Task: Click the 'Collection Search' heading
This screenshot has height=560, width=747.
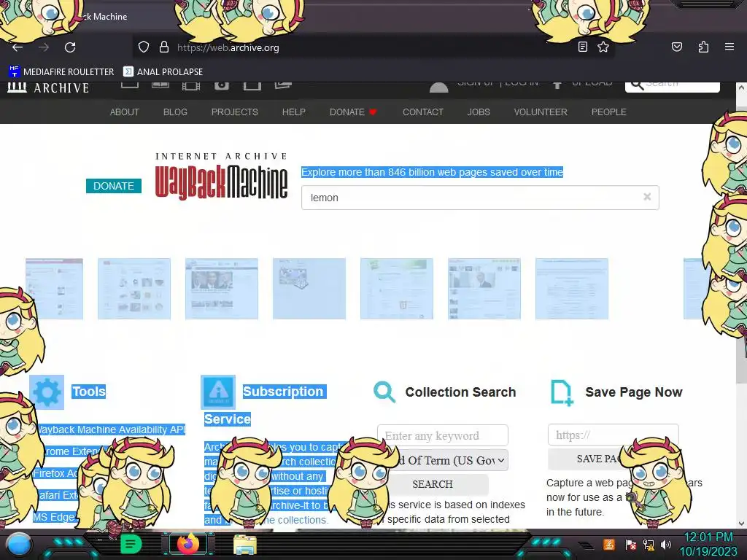Action: click(460, 392)
